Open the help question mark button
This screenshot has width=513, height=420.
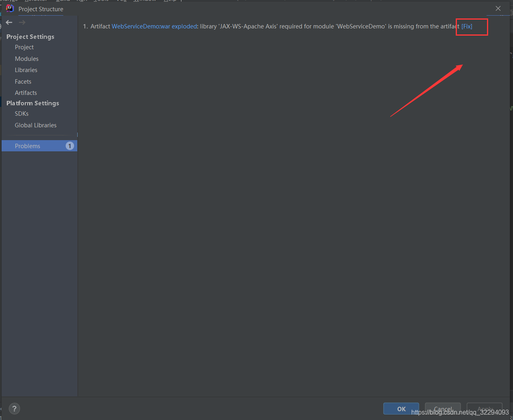[x=14, y=408]
